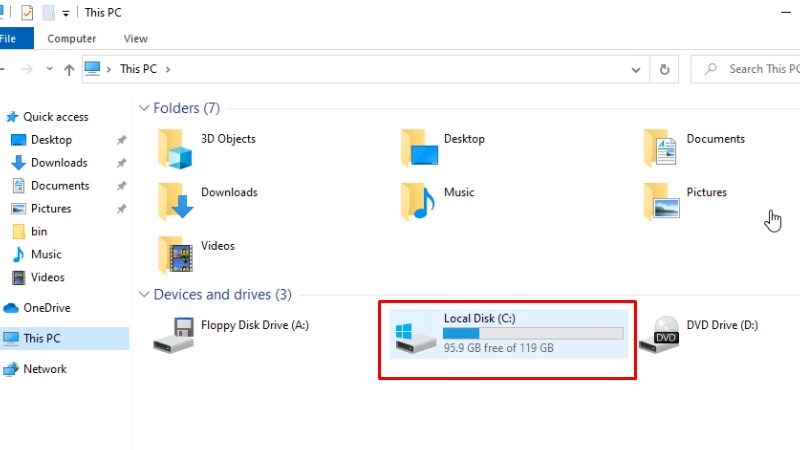Collapse the Folders (7) group
Screen dimensions: 800x450
(144, 108)
